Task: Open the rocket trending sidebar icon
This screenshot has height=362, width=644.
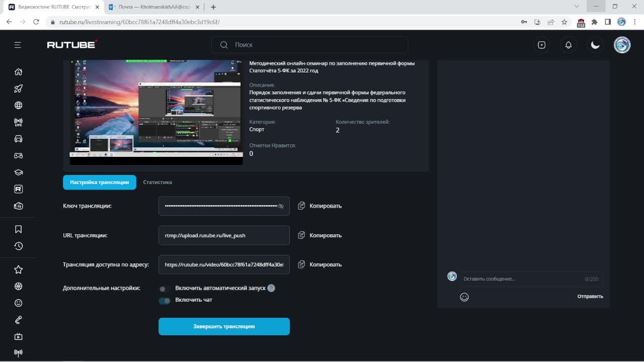Action: pyautogui.click(x=19, y=88)
